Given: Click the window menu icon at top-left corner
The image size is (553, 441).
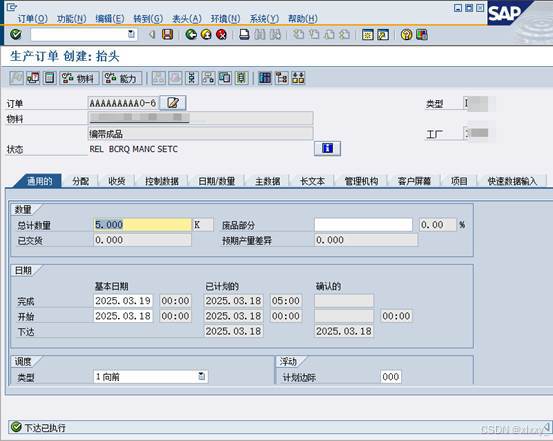Looking at the screenshot, I should (11, 6).
